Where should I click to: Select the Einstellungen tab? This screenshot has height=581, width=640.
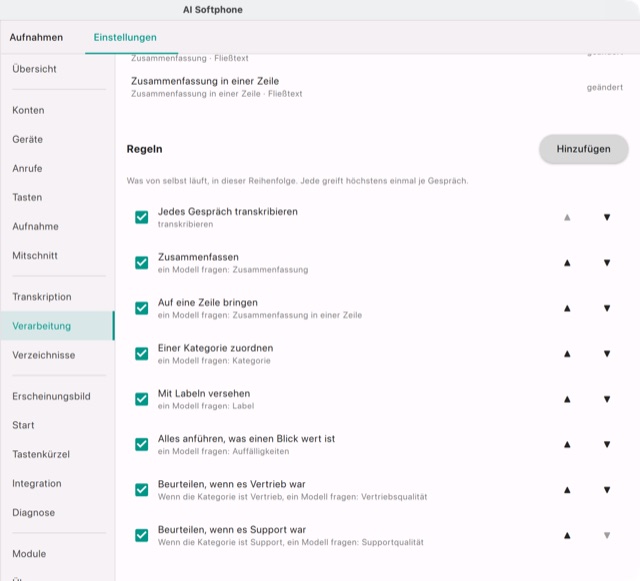pos(125,37)
